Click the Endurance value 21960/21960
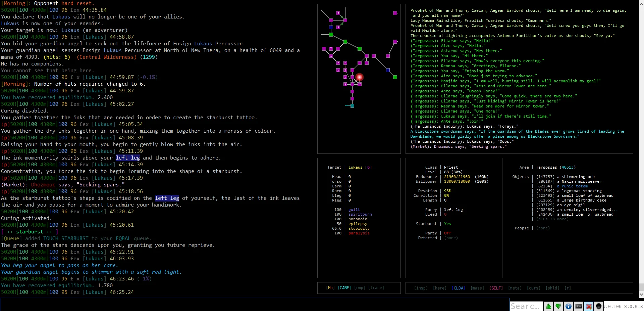The height and width of the screenshot is (311, 644). [457, 177]
